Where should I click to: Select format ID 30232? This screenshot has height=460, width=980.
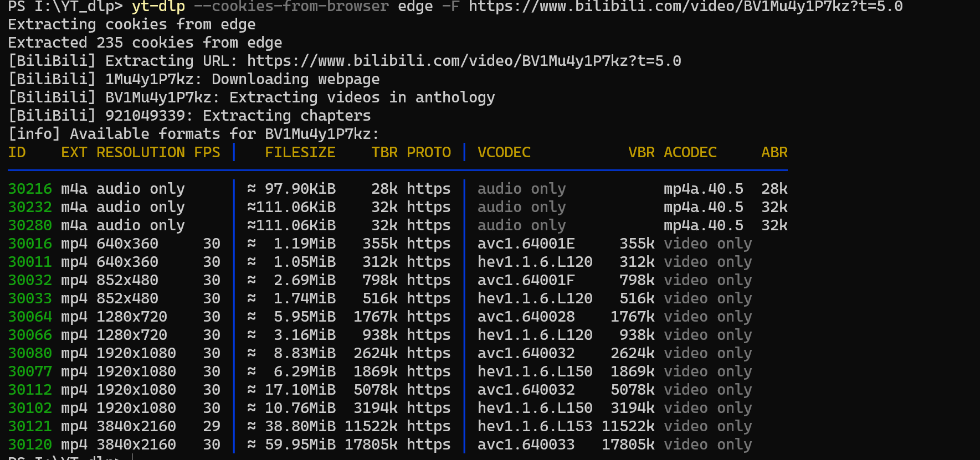click(30, 207)
